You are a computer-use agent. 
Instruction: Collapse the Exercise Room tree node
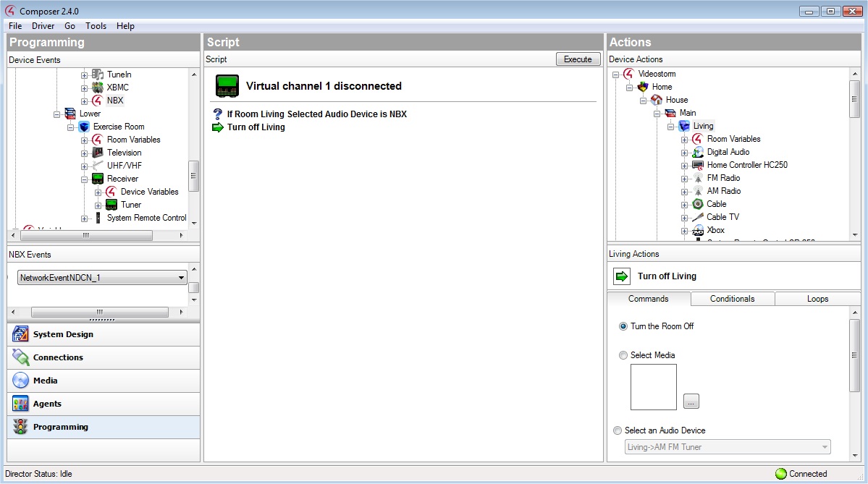pos(71,127)
